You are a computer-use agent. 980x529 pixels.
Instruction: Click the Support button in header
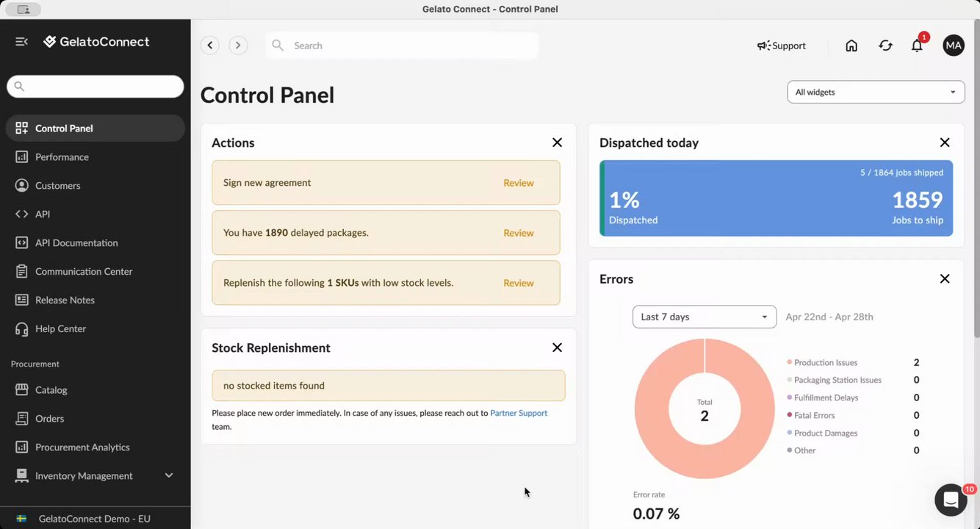782,46
